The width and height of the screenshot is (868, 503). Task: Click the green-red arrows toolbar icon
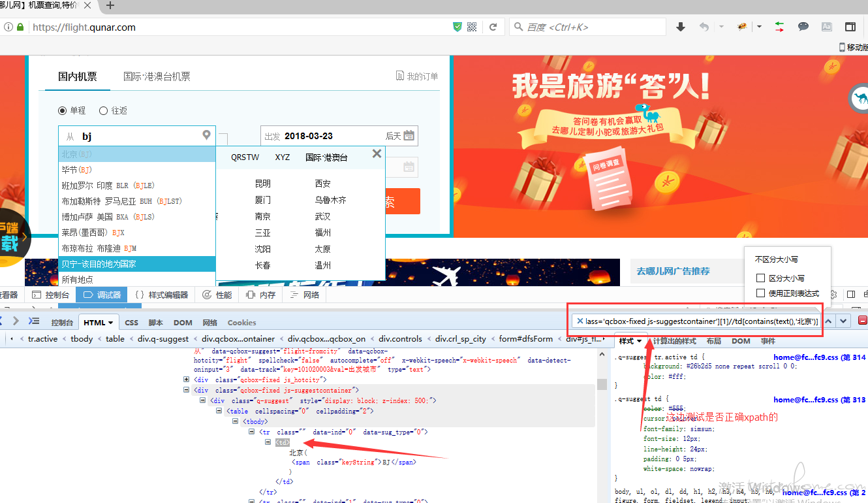(779, 27)
